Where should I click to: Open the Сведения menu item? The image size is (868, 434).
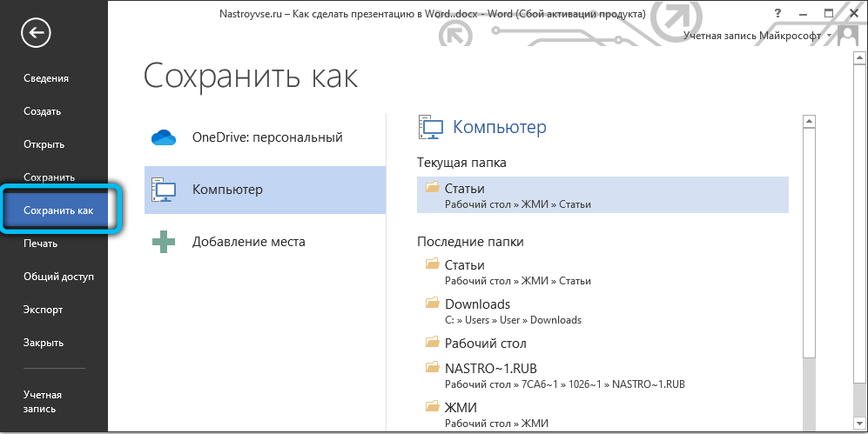(46, 78)
